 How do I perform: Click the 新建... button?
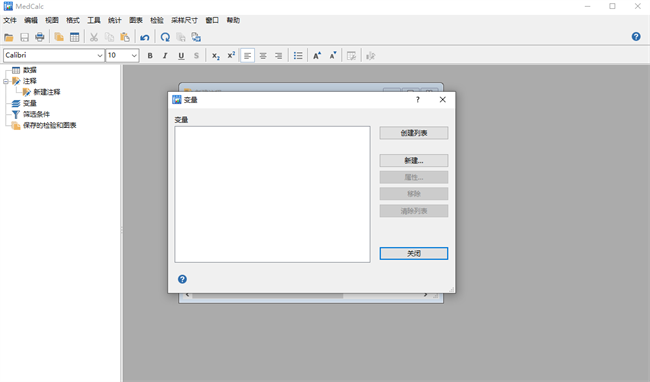point(414,161)
